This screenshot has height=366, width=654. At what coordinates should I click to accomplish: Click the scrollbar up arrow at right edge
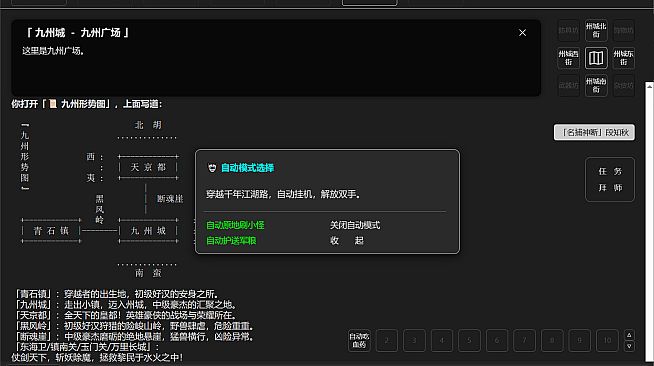(649, 86)
